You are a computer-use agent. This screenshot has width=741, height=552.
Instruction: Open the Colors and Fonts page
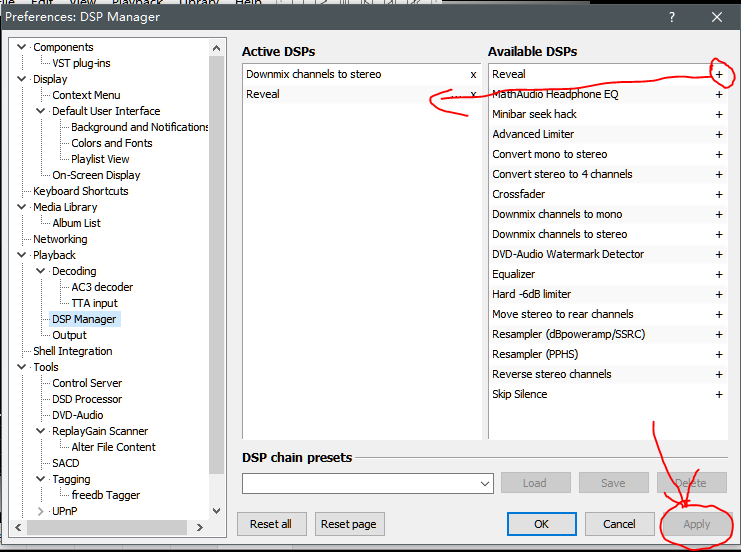coord(111,143)
